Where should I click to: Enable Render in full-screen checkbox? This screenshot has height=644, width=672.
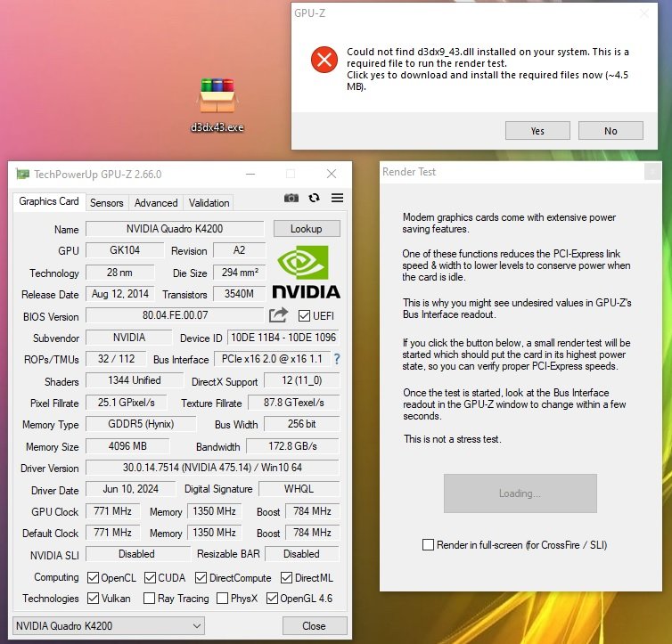428,544
